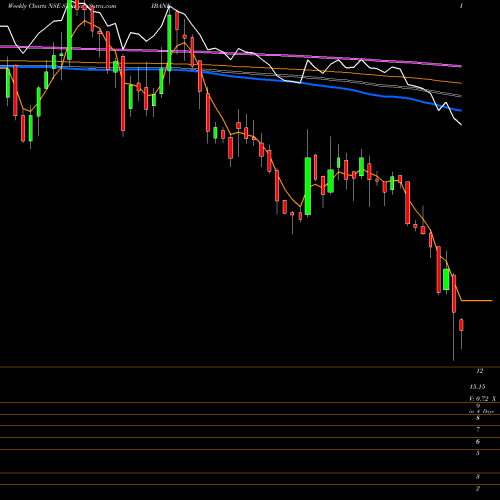Click the axis label 6
The width and height of the screenshot is (500, 500).
pos(478,441)
